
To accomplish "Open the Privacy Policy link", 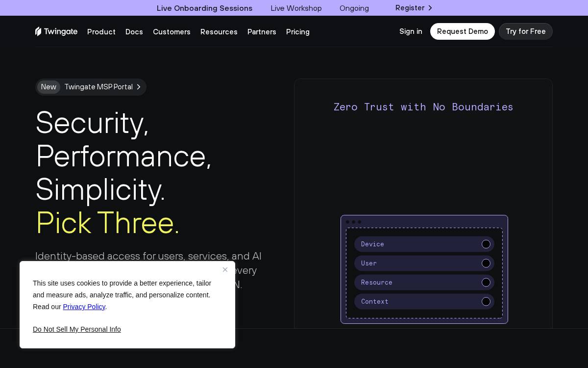I will coord(84,307).
